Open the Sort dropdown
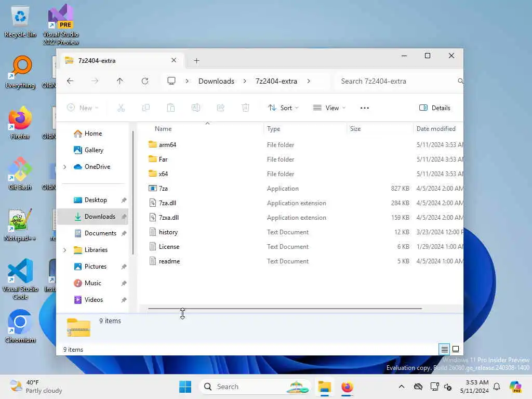Screen dimensions: 532x399 tap(283, 108)
